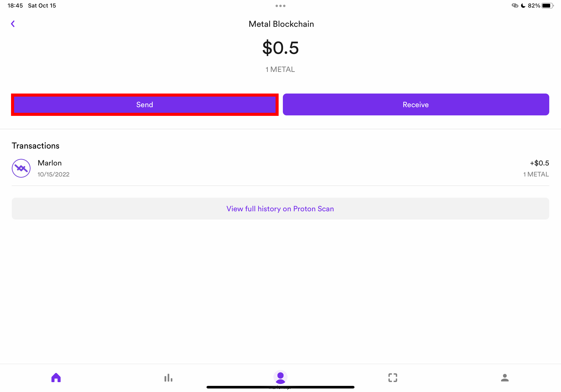Tap the $0.5 balance amount

click(x=280, y=48)
